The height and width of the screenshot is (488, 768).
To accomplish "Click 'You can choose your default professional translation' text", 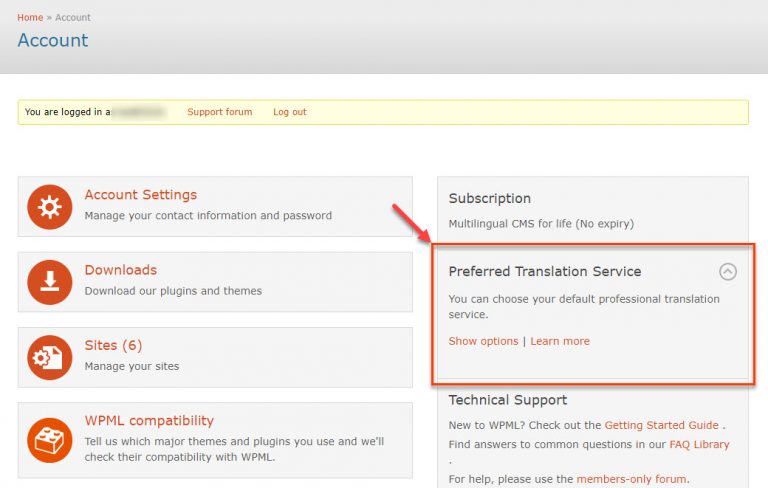I will click(x=584, y=306).
